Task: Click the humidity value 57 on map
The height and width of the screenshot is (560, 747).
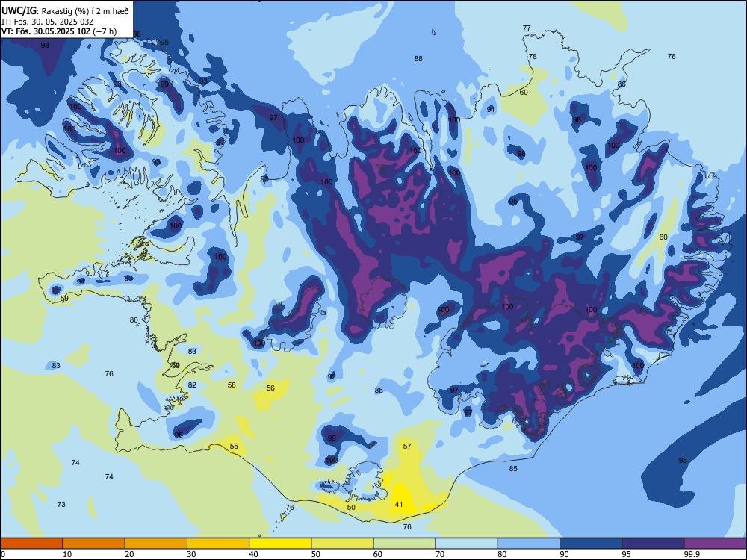Action: coord(407,447)
